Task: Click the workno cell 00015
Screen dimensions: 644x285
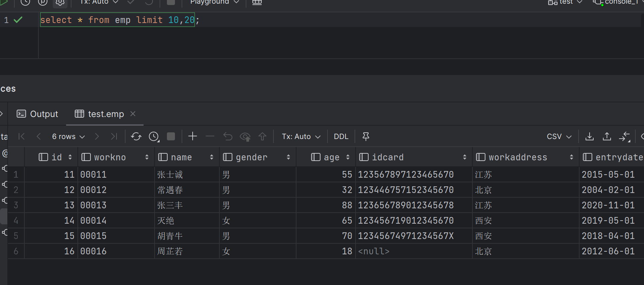Action: coord(116,236)
